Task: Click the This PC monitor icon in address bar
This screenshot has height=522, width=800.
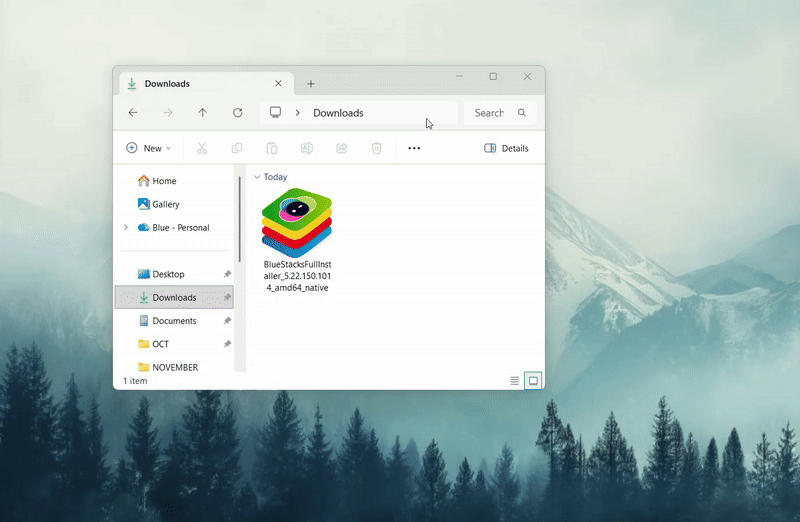Action: [276, 112]
